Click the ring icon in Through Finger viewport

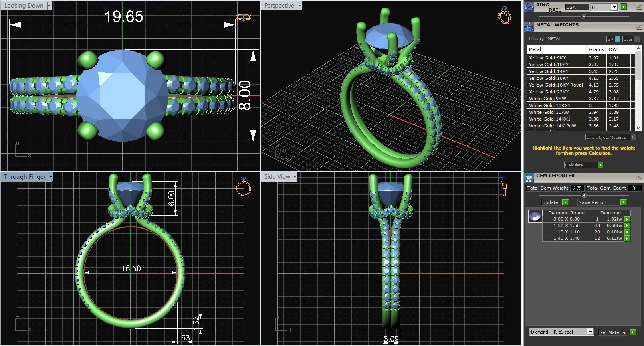point(244,186)
